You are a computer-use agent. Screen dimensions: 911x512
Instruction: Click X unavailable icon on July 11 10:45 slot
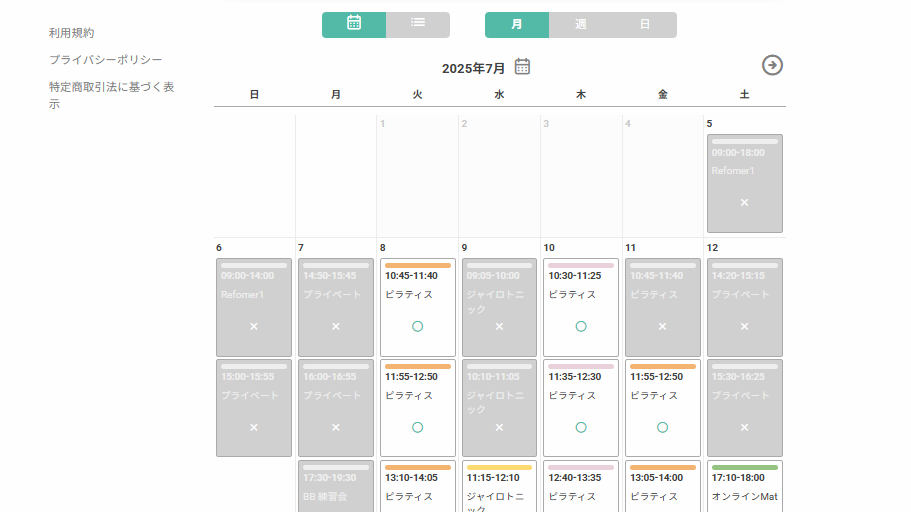coord(662,327)
